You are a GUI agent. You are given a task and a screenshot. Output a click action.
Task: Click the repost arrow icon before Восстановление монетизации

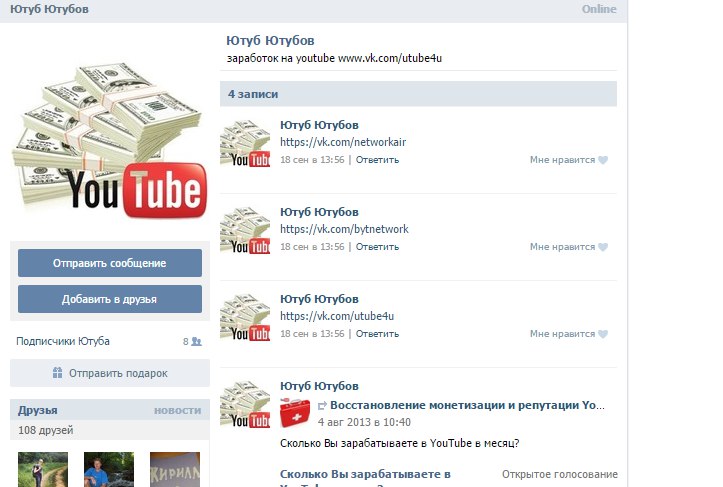pyautogui.click(x=322, y=405)
